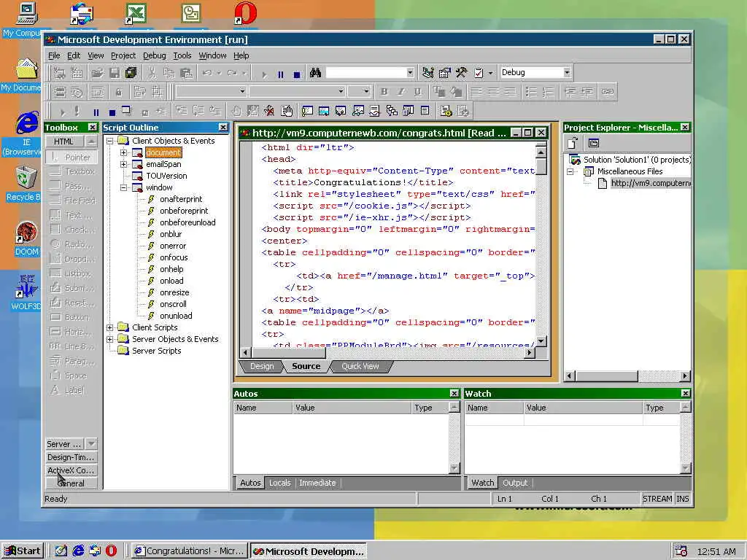Open the Debug menu
This screenshot has height=560, width=747.
[155, 55]
